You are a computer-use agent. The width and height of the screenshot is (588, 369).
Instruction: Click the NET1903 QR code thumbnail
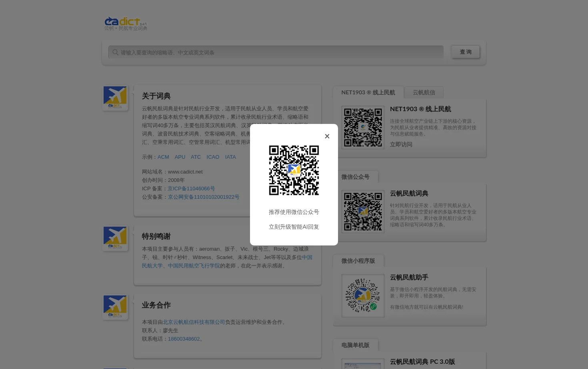(363, 128)
